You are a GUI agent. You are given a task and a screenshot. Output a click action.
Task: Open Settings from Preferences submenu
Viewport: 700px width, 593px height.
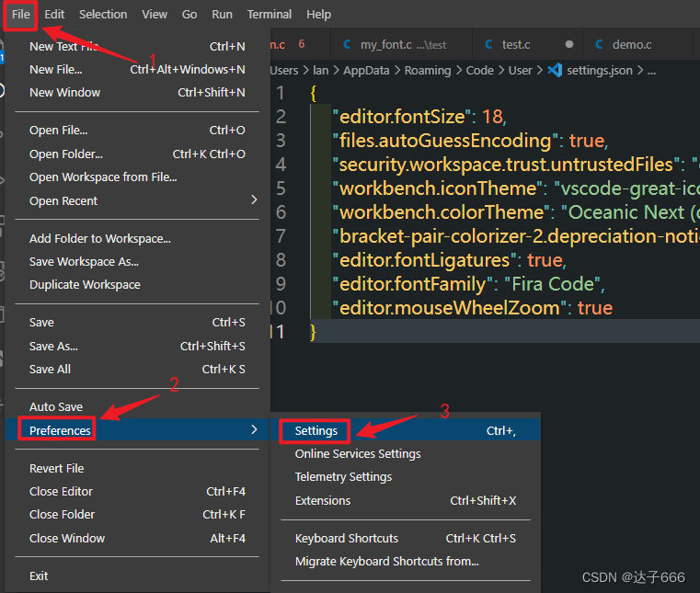pyautogui.click(x=406, y=430)
